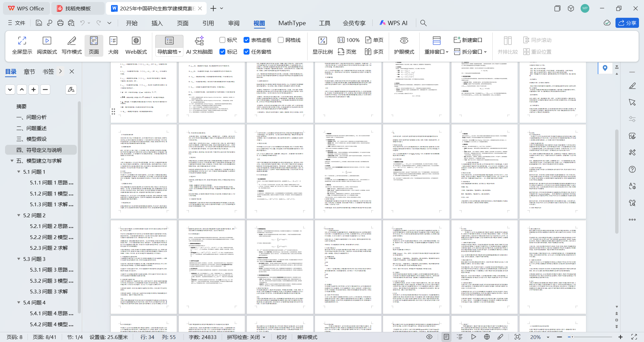644x342 pixels.
Task: Click the WPS AI button
Action: [x=393, y=23]
